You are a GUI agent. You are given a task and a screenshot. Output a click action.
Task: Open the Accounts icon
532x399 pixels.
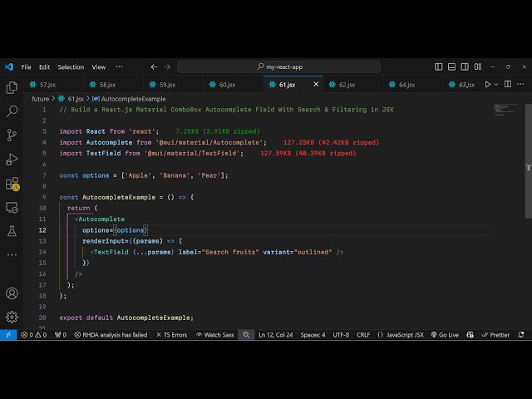pyautogui.click(x=12, y=293)
